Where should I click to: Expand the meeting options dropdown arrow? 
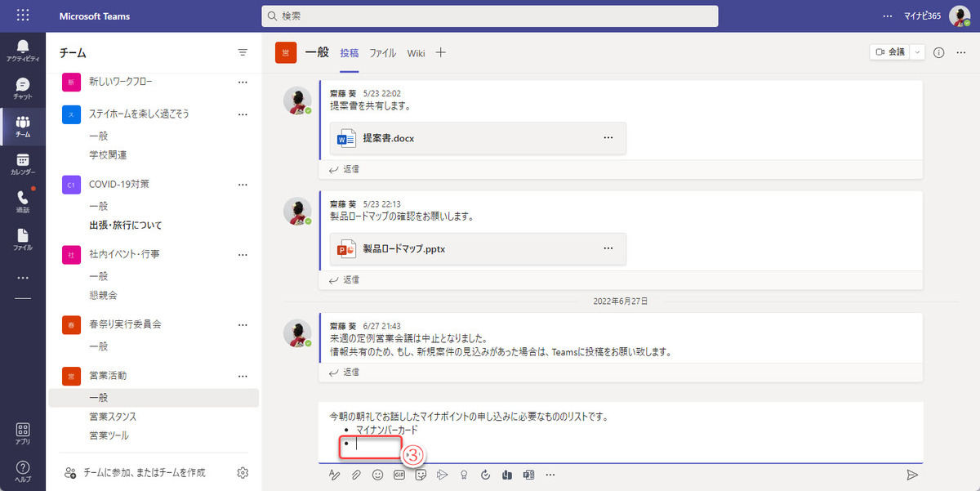(917, 52)
